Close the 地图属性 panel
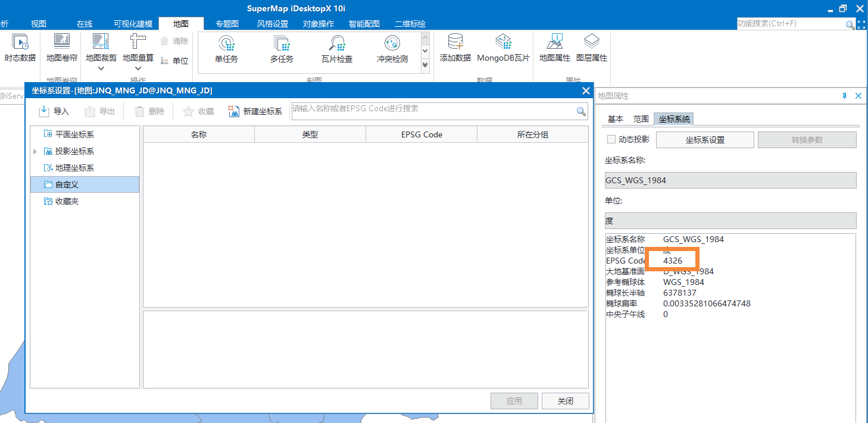868x423 pixels. [858, 96]
